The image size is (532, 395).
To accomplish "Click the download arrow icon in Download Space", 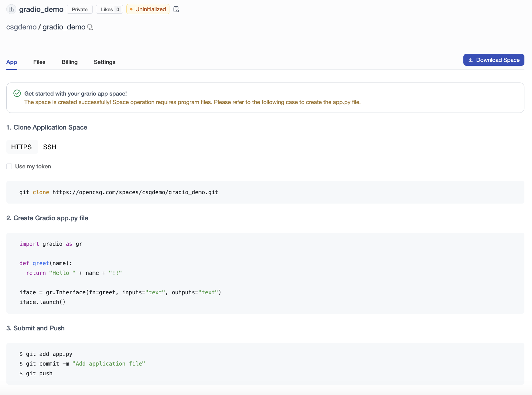I will click(x=470, y=60).
